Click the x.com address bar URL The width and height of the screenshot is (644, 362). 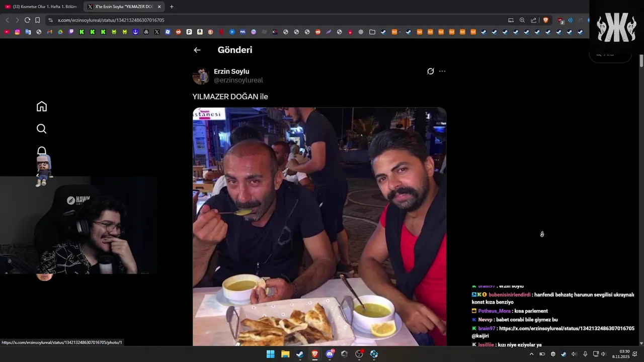pos(111,20)
